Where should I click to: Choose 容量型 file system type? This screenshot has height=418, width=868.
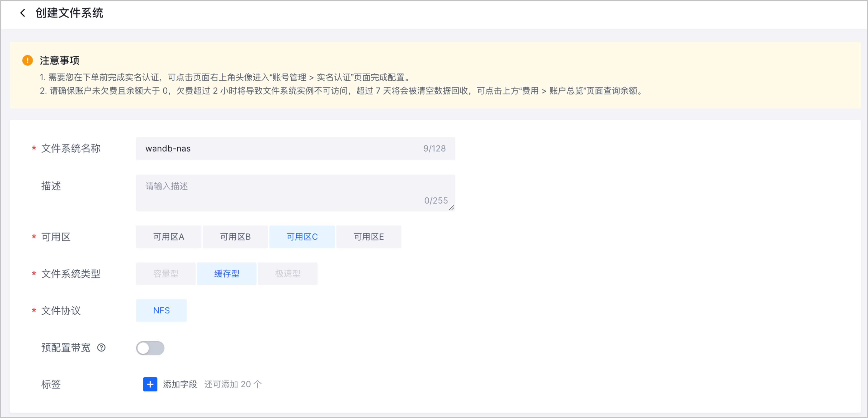coord(166,273)
